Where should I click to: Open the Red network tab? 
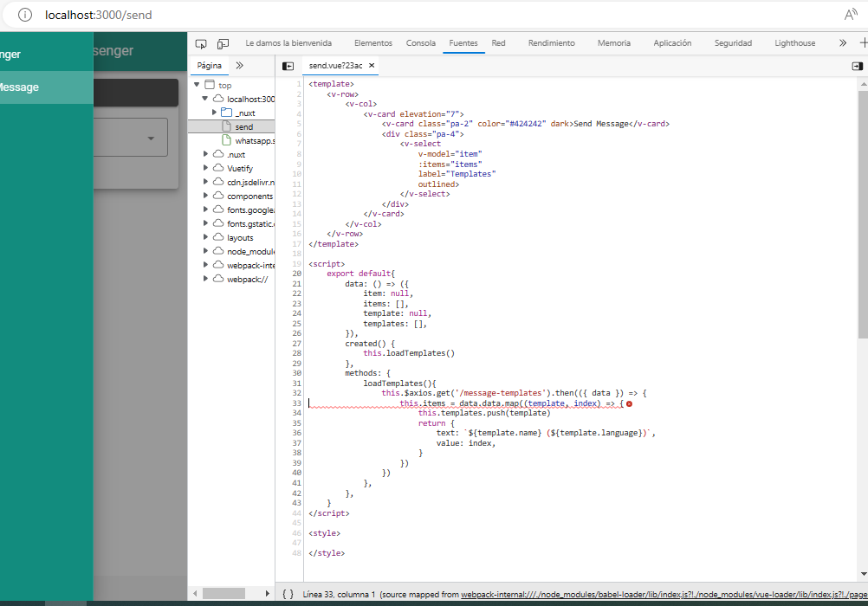point(498,43)
